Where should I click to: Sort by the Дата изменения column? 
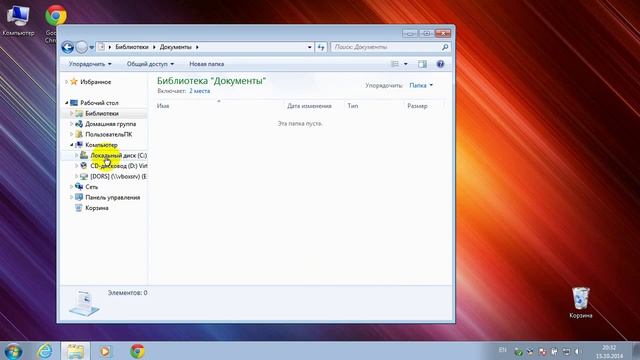click(x=309, y=106)
